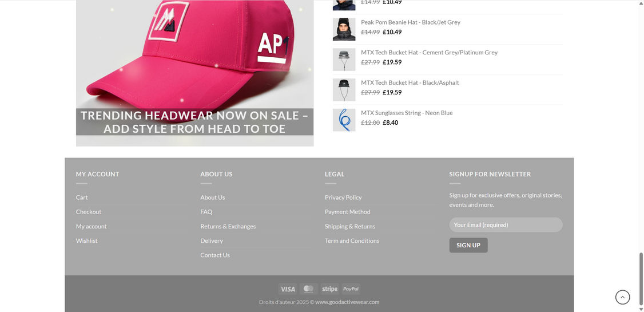Open Term and Conditions link
Screen dimensions: 644x312
(352, 240)
